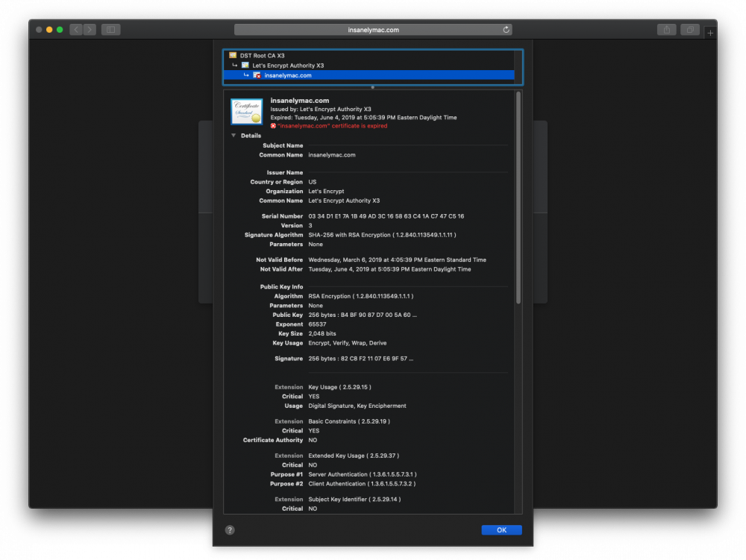
Task: Click the expired insanelymac.com certificate icon
Action: tap(257, 75)
